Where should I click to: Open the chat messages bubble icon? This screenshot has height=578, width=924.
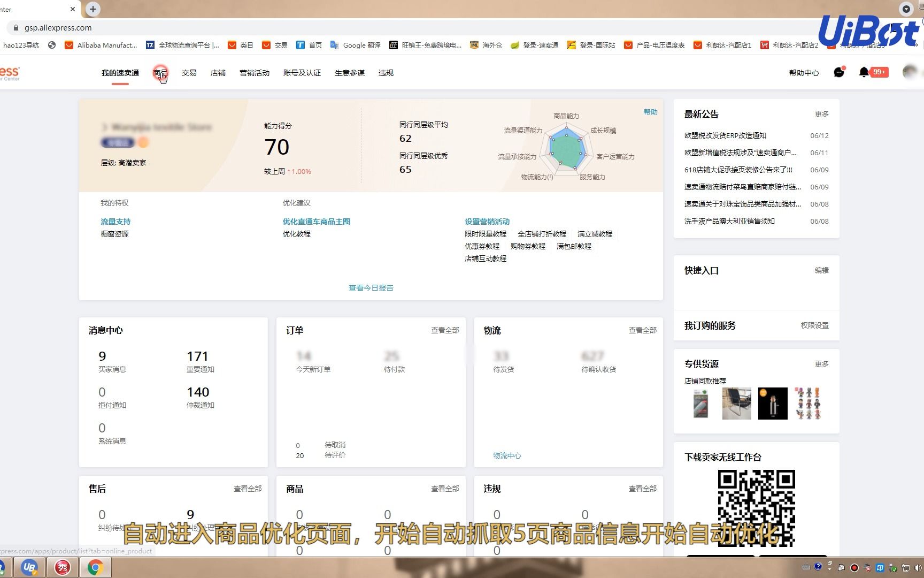839,72
